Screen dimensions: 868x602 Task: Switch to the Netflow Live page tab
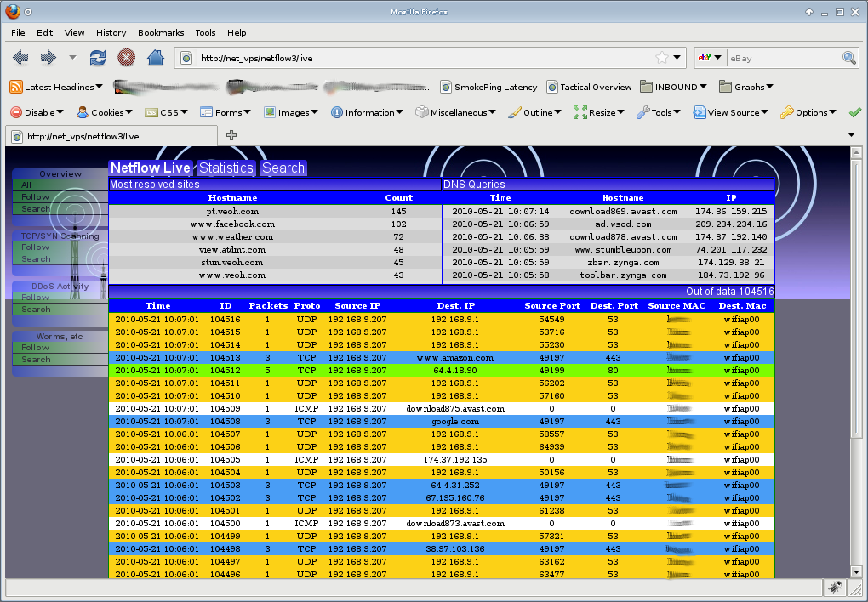tap(151, 168)
